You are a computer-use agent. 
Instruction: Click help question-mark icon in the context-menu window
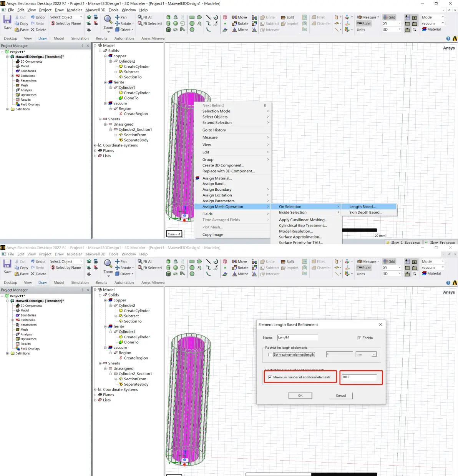tap(448, 38)
